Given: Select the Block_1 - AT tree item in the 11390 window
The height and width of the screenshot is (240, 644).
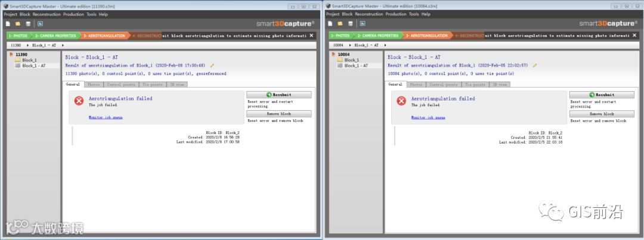Looking at the screenshot, I should [33, 66].
